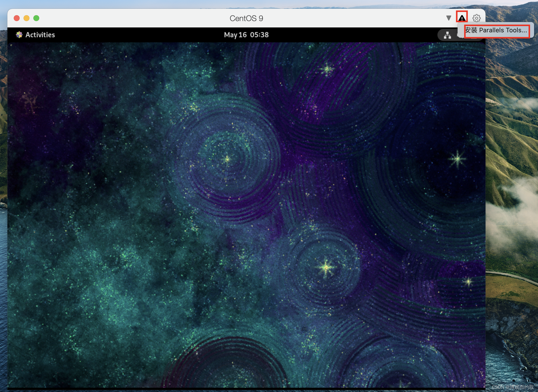Minimize the CentOS 9 window with yellow button
Image resolution: width=538 pixels, height=392 pixels.
point(26,18)
